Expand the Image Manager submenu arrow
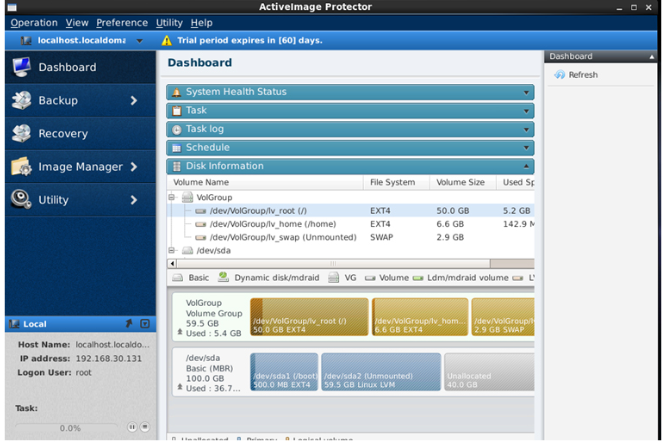668x444 pixels. (x=134, y=167)
